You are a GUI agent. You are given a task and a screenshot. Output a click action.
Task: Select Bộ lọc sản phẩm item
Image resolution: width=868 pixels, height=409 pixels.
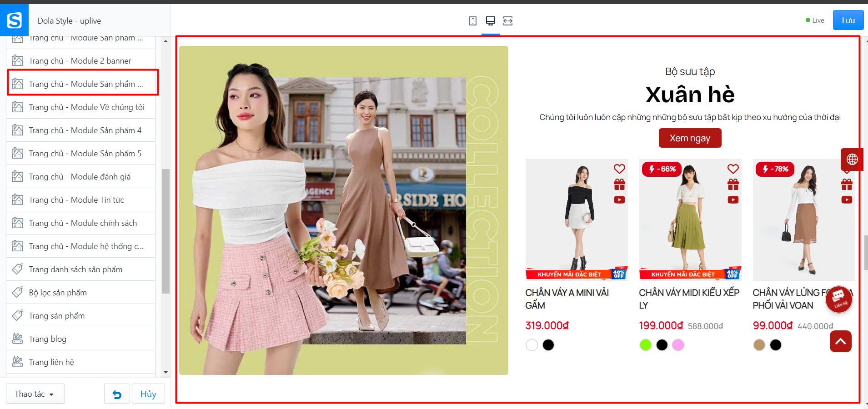point(81,293)
